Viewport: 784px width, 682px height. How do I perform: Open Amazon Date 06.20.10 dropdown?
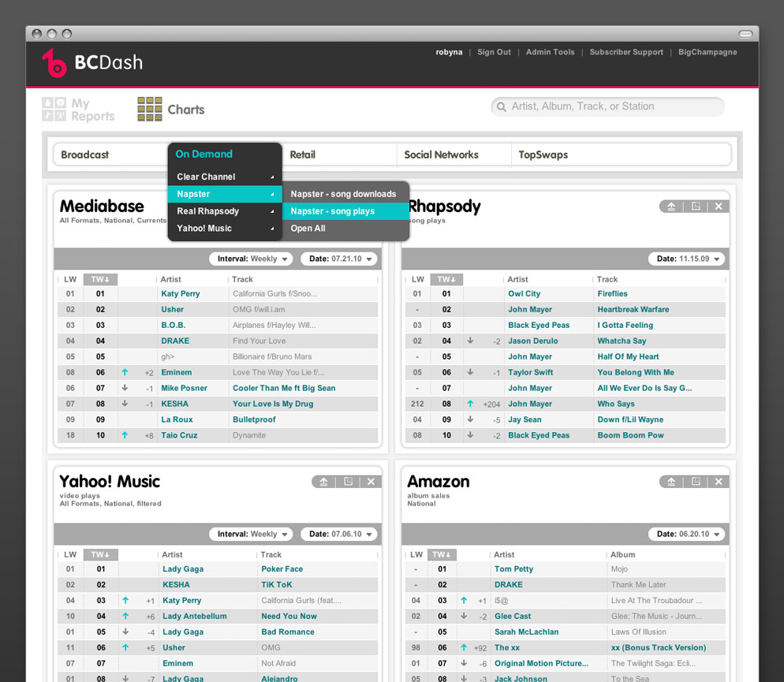(686, 534)
